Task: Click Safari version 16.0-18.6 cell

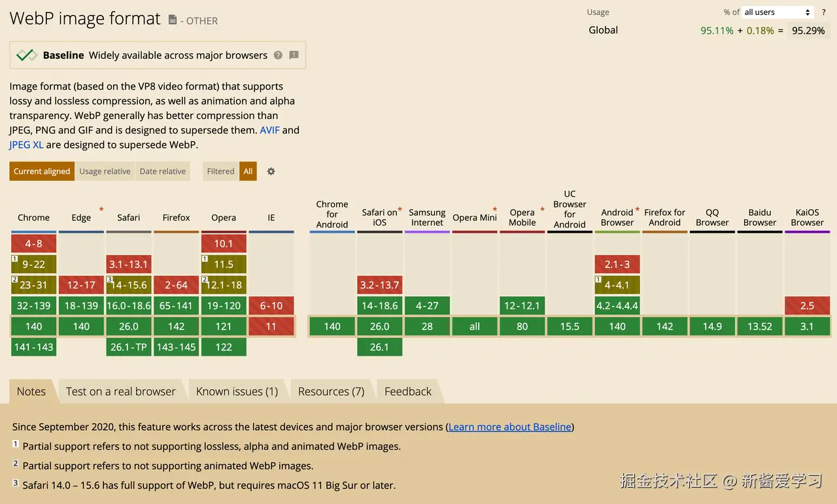Action: coord(129,305)
